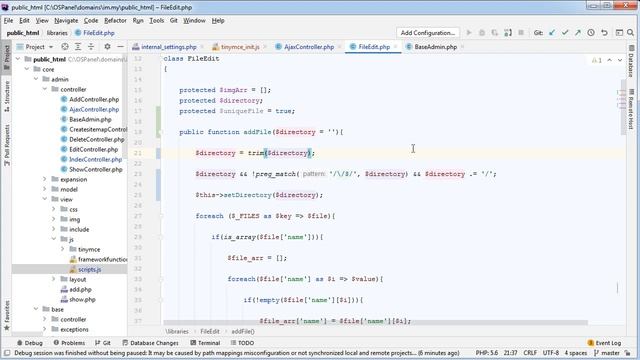Image resolution: width=640 pixels, height=360 pixels.
Task: Click the editor horizontal scrollbar
Action: (x=376, y=323)
